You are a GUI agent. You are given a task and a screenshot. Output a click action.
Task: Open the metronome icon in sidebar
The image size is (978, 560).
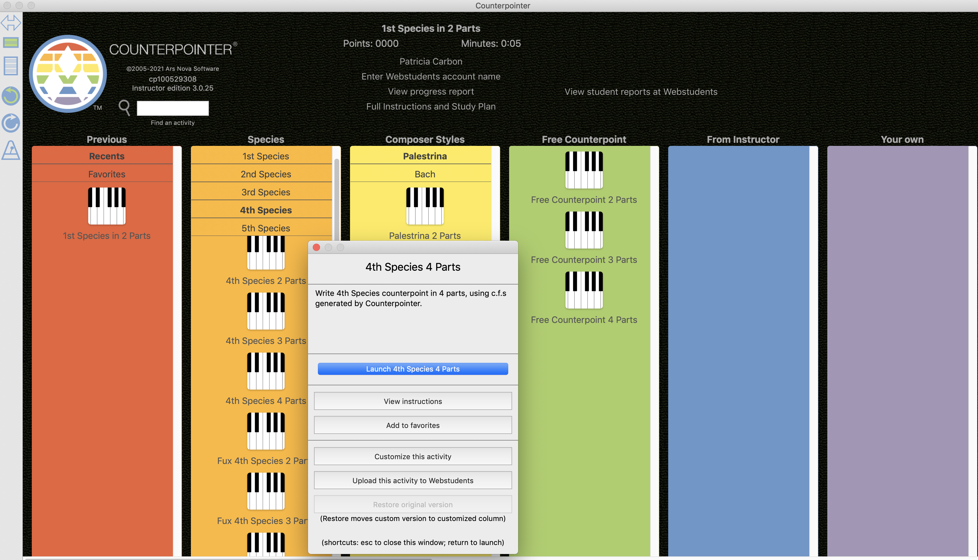[11, 150]
